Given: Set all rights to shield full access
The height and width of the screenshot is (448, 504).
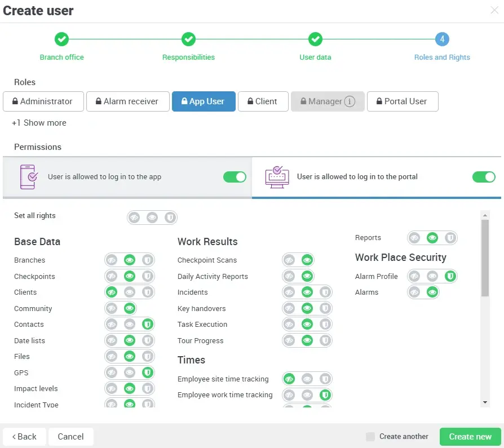Looking at the screenshot, I should (170, 218).
